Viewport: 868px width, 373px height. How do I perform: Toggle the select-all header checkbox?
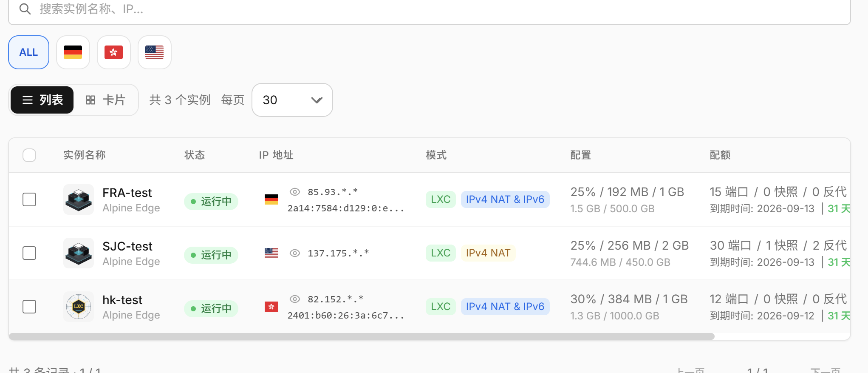(x=29, y=155)
